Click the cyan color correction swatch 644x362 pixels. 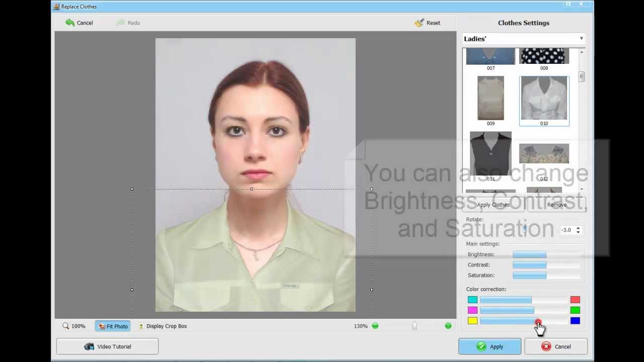click(x=472, y=300)
